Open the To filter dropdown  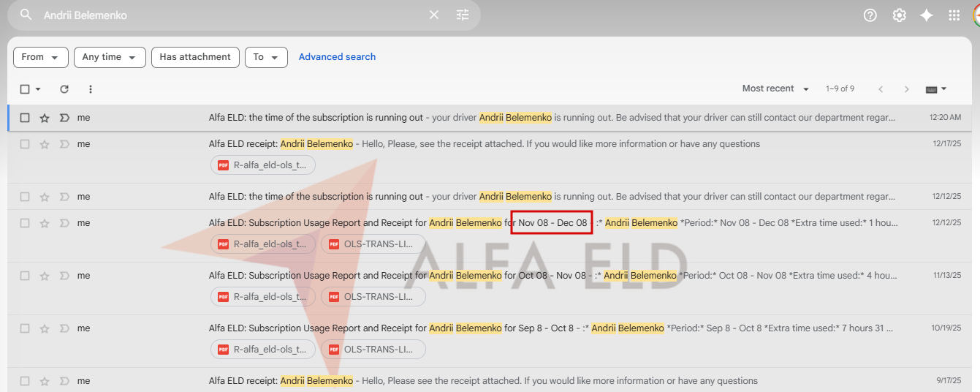(266, 57)
